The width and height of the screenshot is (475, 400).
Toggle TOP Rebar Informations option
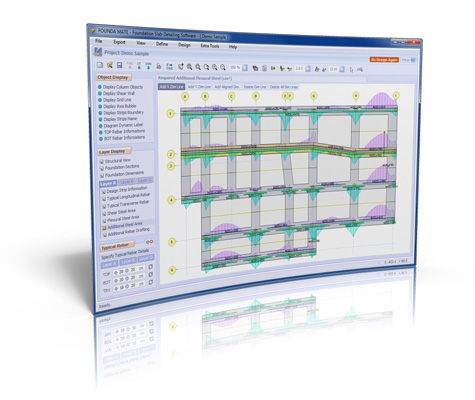click(122, 132)
